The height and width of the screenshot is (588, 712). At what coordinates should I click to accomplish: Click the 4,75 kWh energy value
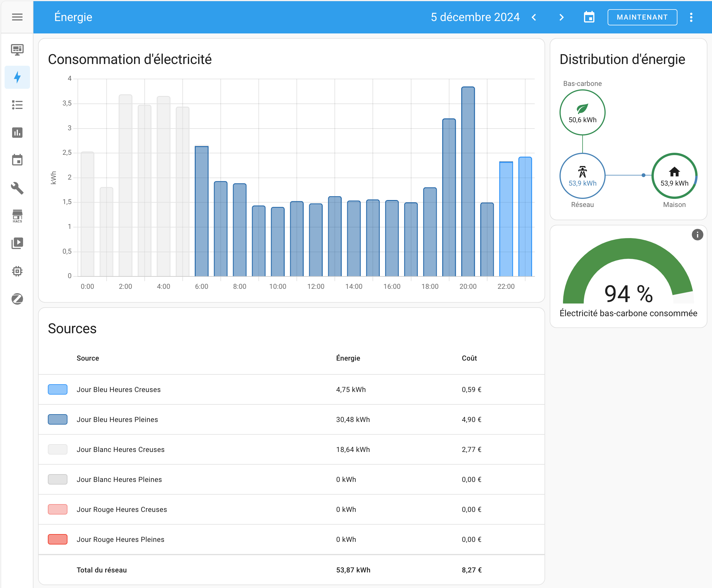tap(351, 389)
